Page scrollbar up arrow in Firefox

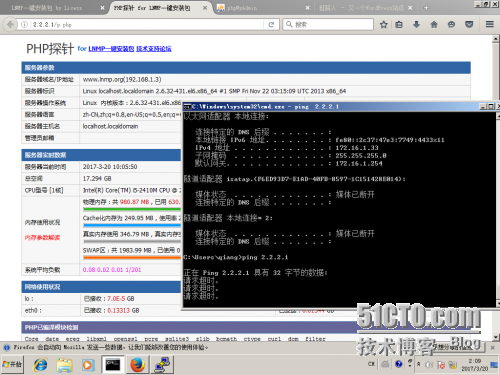click(x=495, y=39)
